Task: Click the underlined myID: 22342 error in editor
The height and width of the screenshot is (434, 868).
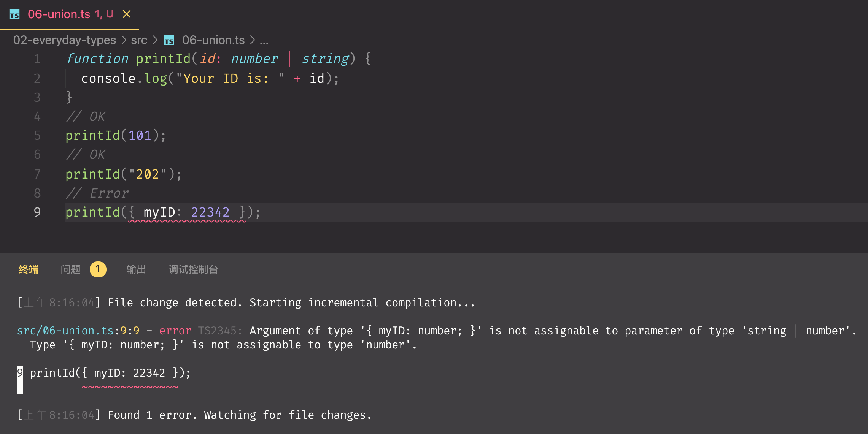Action: [x=187, y=212]
